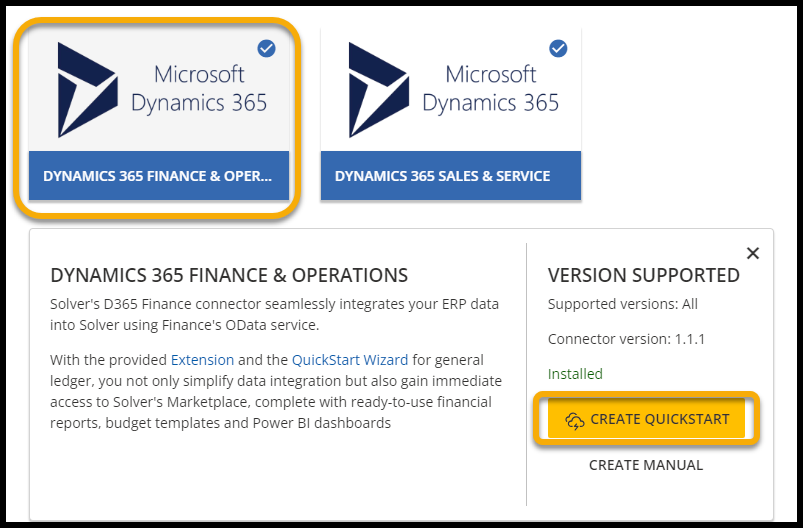Screen dimensions: 803x528
Task: Click the Solver's D365 Finance connector description paragraph
Action: pyautogui.click(x=274, y=313)
